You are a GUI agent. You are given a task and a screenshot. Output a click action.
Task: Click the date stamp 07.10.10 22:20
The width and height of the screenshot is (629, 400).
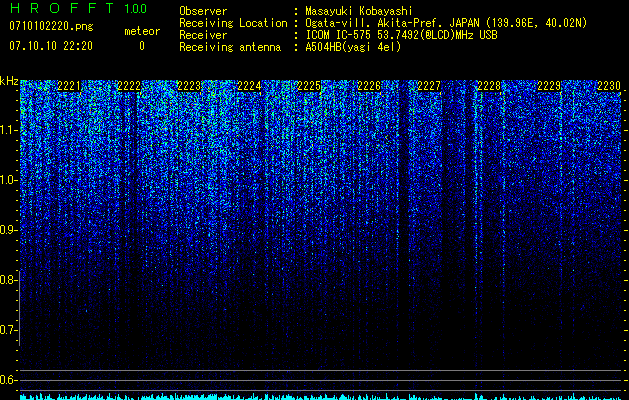pyautogui.click(x=51, y=46)
